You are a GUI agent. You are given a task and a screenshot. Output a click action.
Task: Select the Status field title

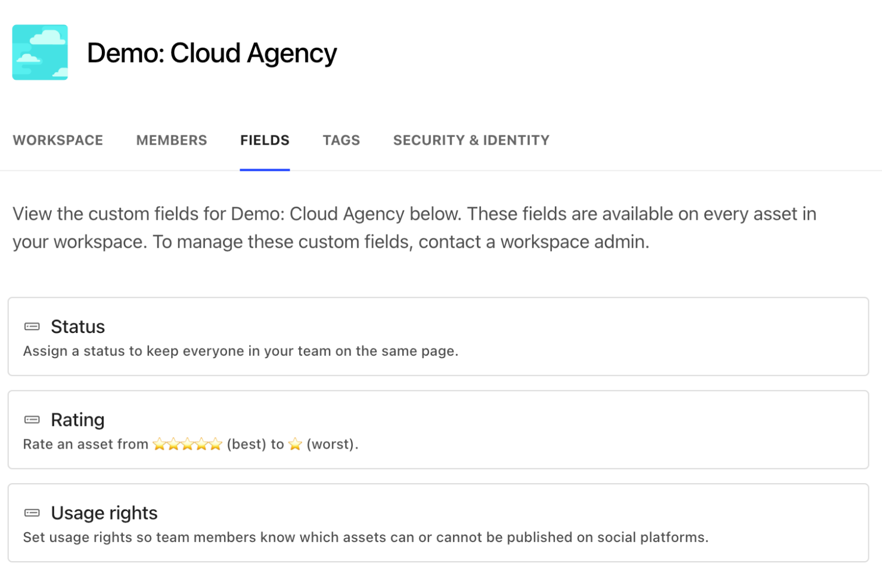(x=78, y=326)
